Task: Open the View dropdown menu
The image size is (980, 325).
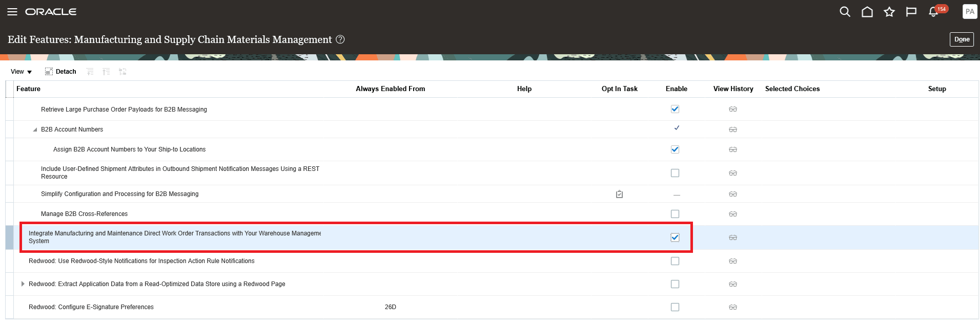Action: tap(21, 72)
